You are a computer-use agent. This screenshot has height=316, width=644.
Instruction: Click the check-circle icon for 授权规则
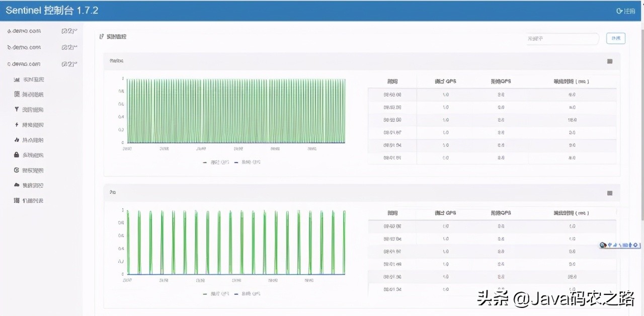tap(17, 170)
